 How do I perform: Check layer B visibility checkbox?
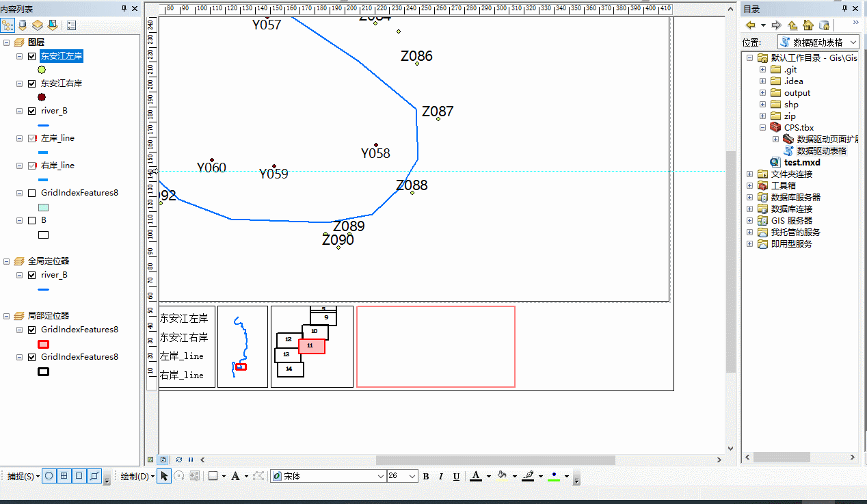point(32,221)
